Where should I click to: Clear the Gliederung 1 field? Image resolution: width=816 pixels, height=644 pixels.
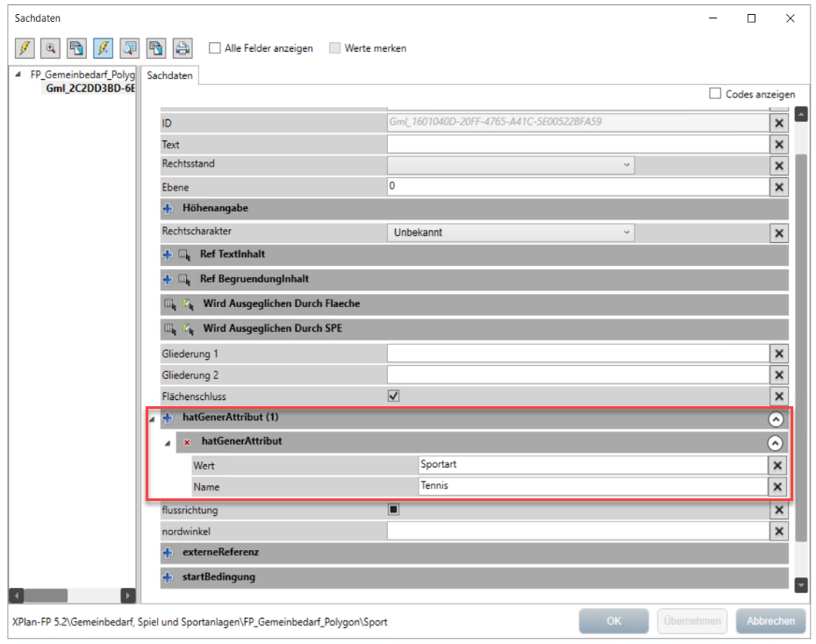(x=779, y=354)
